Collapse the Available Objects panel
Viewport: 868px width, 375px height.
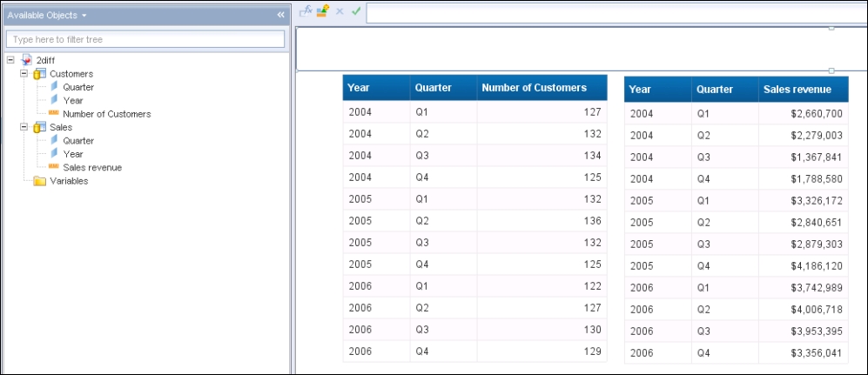280,15
